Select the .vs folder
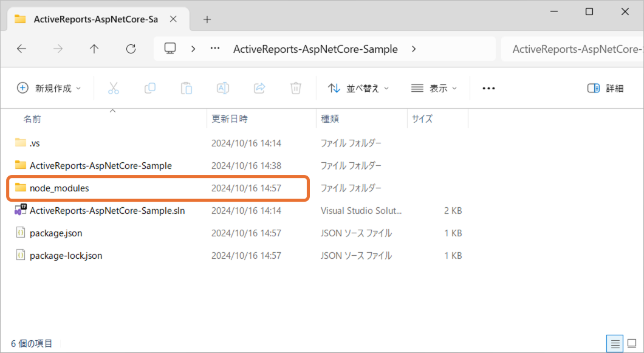Viewport: 644px width, 353px height. tap(35, 143)
